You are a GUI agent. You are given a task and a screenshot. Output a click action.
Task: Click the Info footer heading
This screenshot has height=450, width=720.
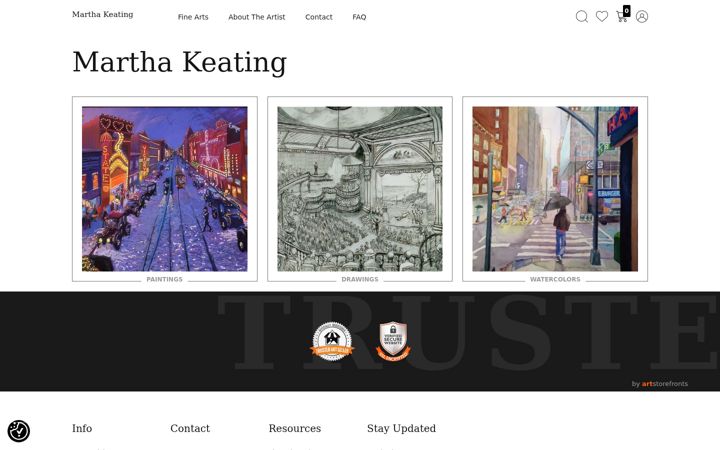[x=82, y=428]
